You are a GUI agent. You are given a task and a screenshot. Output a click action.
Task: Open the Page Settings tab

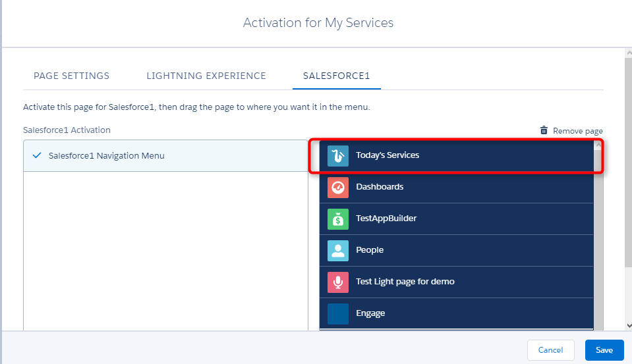point(71,76)
